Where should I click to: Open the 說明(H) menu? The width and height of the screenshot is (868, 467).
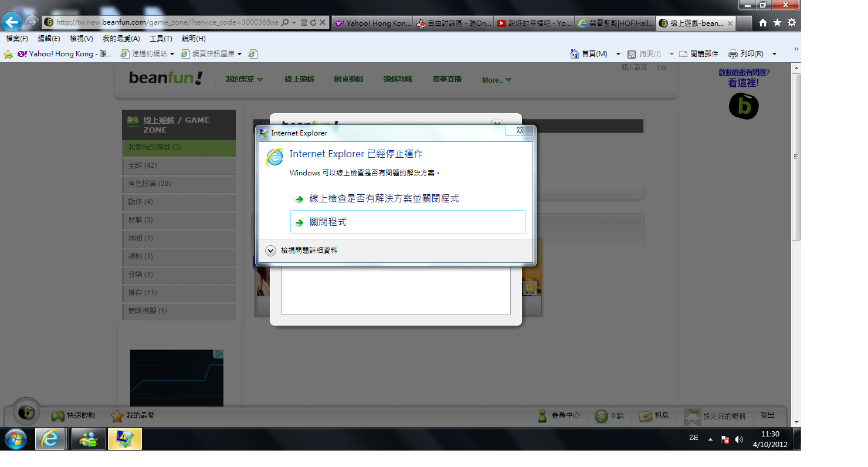194,39
